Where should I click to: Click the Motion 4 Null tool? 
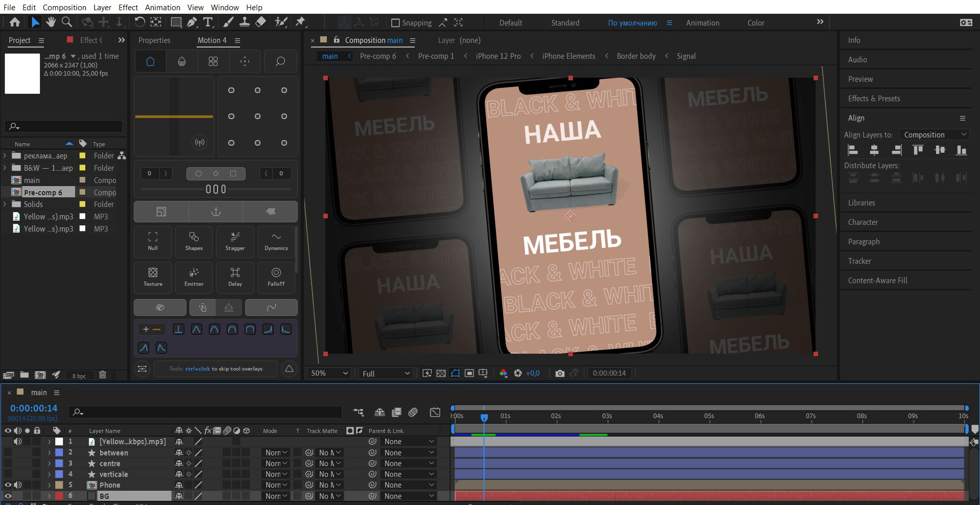pos(153,241)
